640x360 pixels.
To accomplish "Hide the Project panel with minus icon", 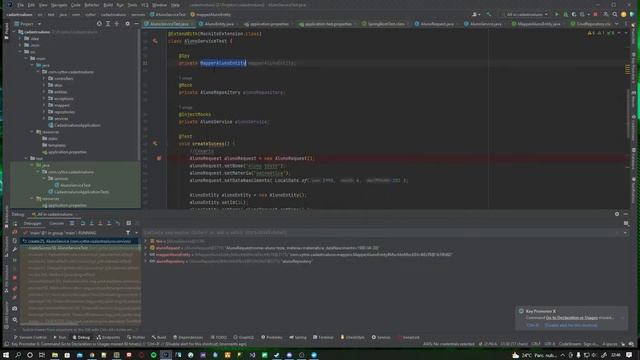I will (x=136, y=24).
